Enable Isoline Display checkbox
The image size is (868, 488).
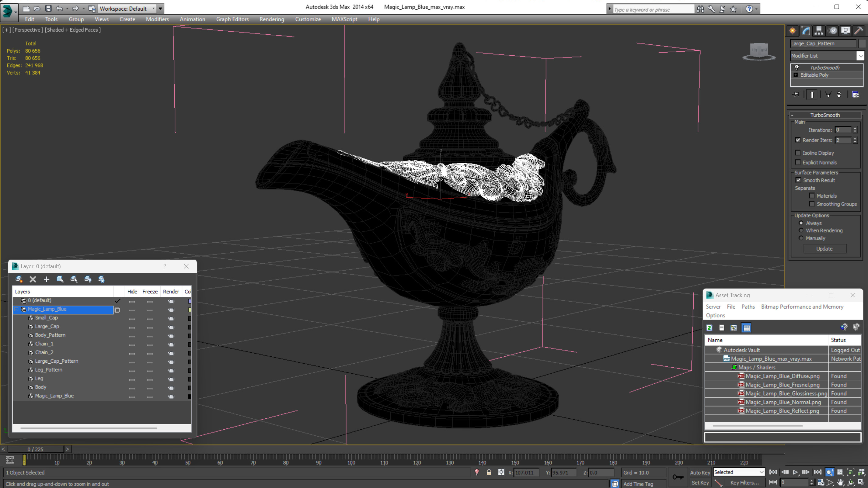coord(798,153)
